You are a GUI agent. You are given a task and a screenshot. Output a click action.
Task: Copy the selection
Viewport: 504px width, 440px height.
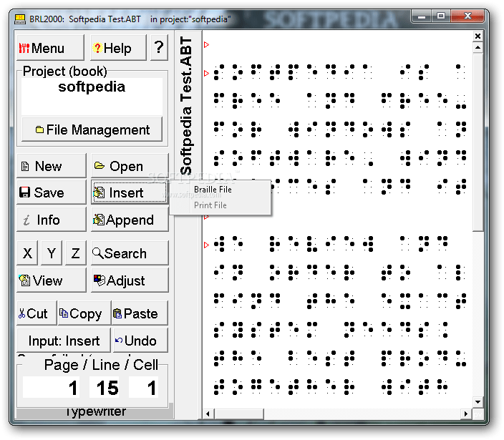coord(84,313)
